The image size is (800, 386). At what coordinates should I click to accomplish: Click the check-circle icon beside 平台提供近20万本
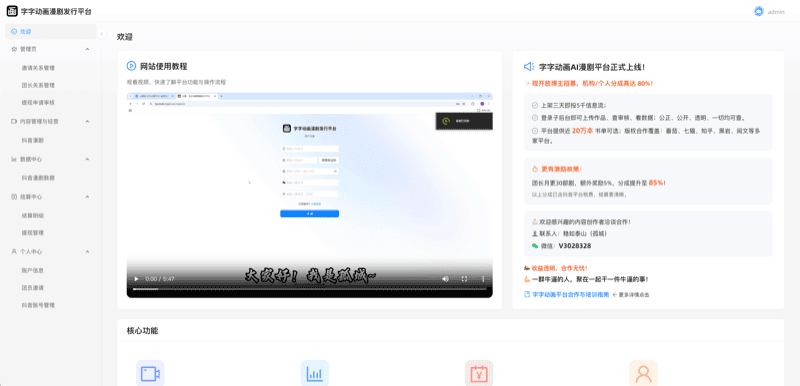(535, 131)
